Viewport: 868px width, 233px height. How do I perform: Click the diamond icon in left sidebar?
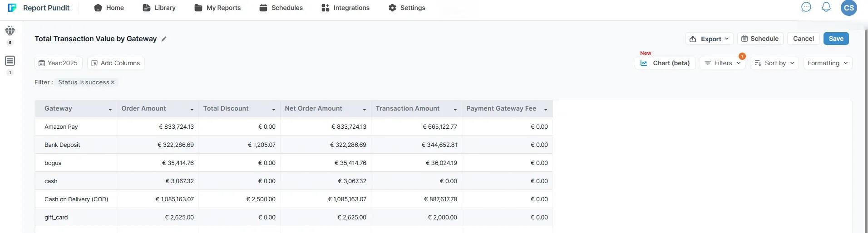tap(10, 31)
